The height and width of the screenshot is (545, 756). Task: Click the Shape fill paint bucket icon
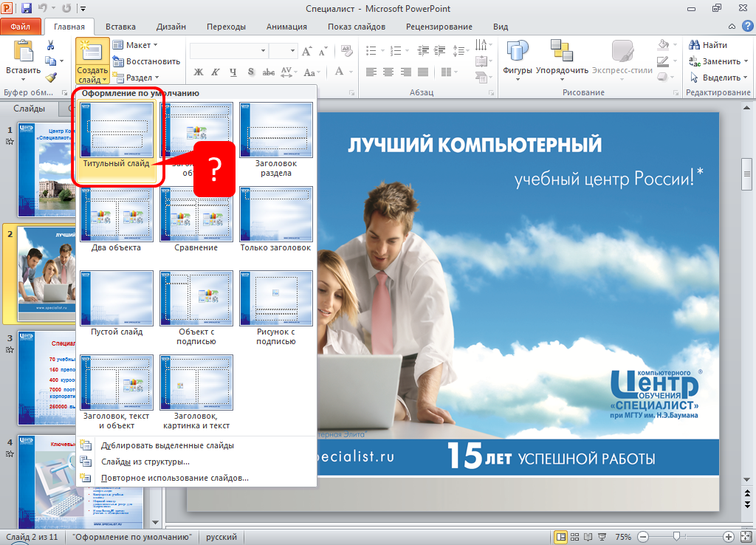point(664,45)
